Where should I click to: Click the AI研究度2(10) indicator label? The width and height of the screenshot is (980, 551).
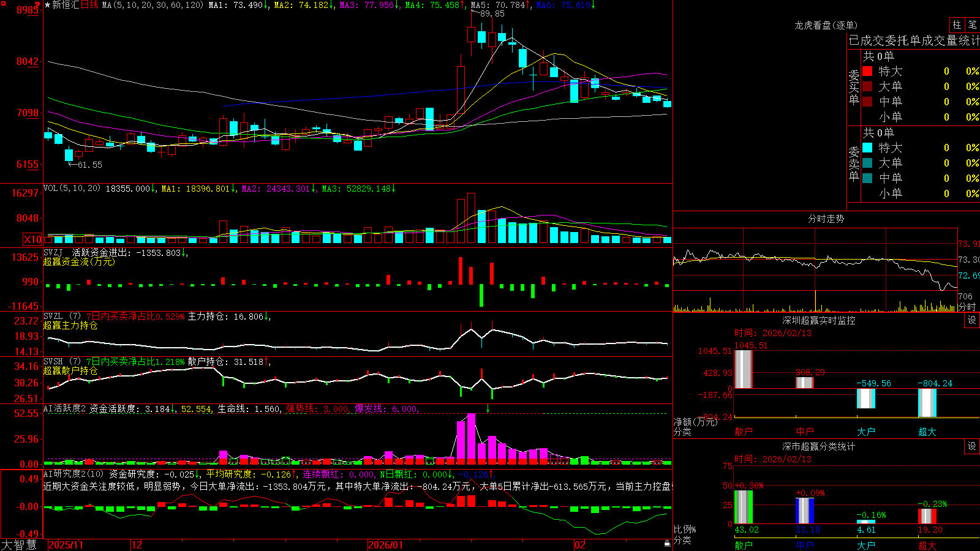pyautogui.click(x=73, y=474)
